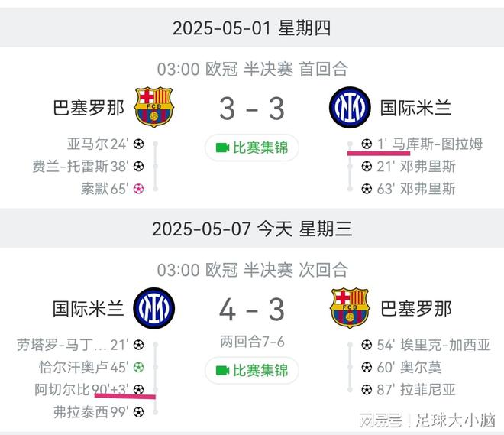Click Inter Milan crest in first-leg match

350,107
